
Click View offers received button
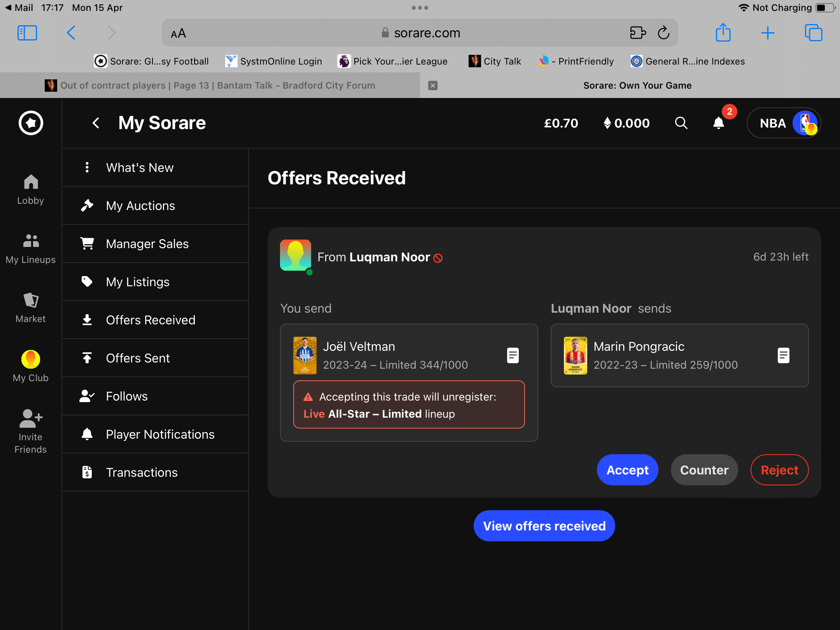click(x=544, y=526)
